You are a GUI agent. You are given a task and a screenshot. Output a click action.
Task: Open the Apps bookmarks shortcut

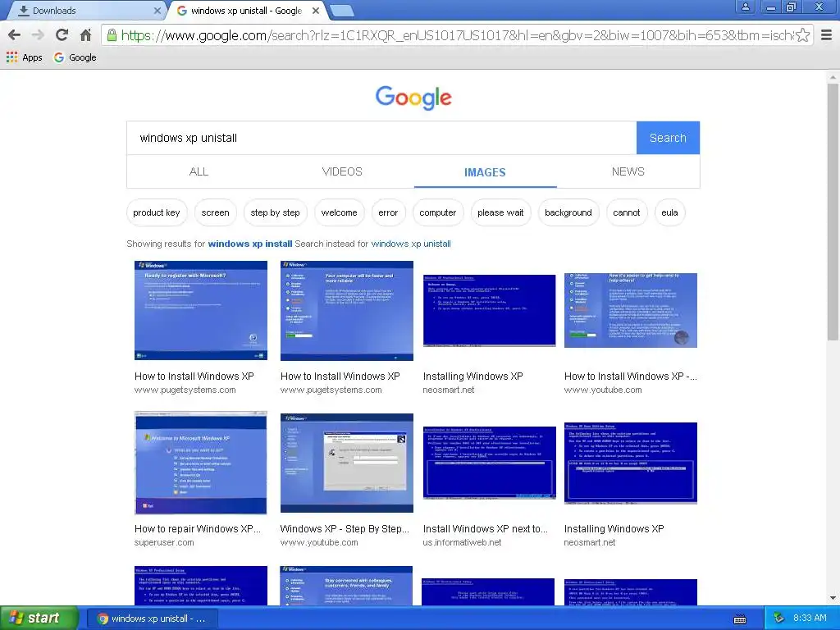[x=24, y=57]
